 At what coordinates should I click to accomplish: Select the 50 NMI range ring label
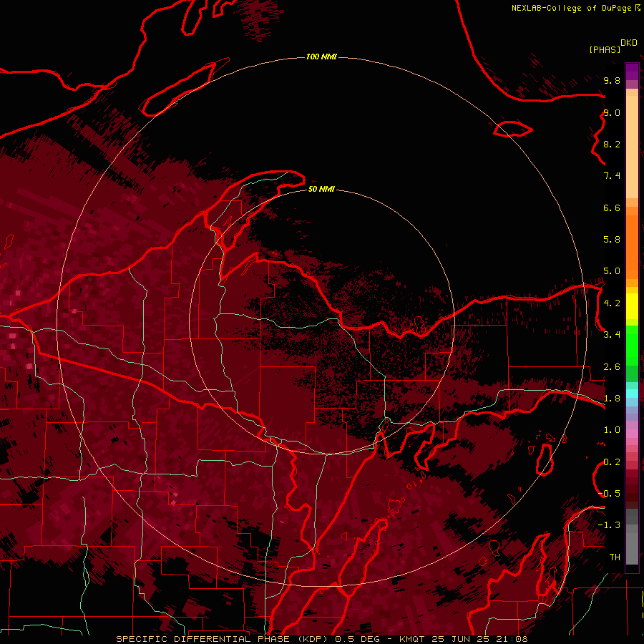(321, 189)
